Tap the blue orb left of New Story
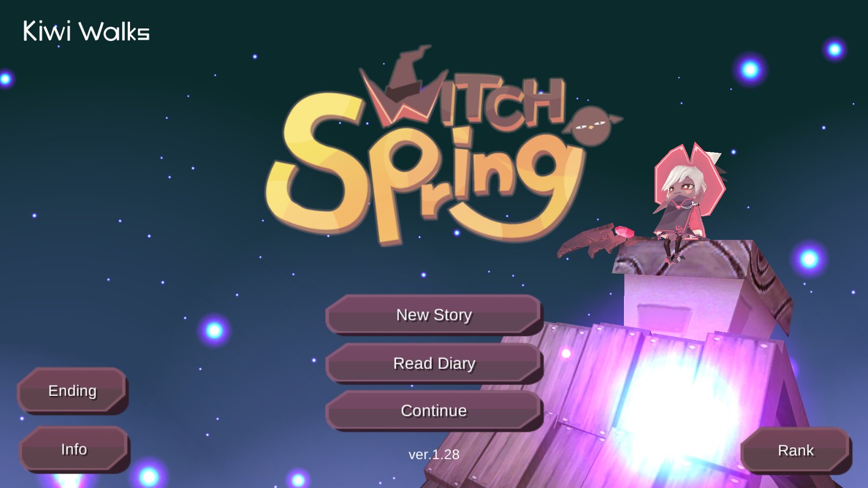Screen dimensions: 868x488 (x=214, y=330)
